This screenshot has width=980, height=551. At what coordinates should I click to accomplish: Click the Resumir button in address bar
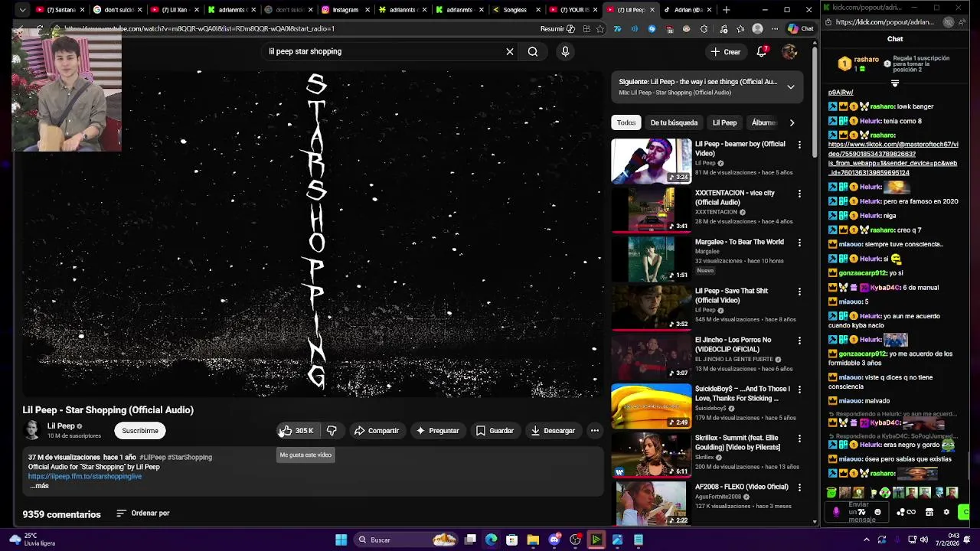[x=557, y=29]
